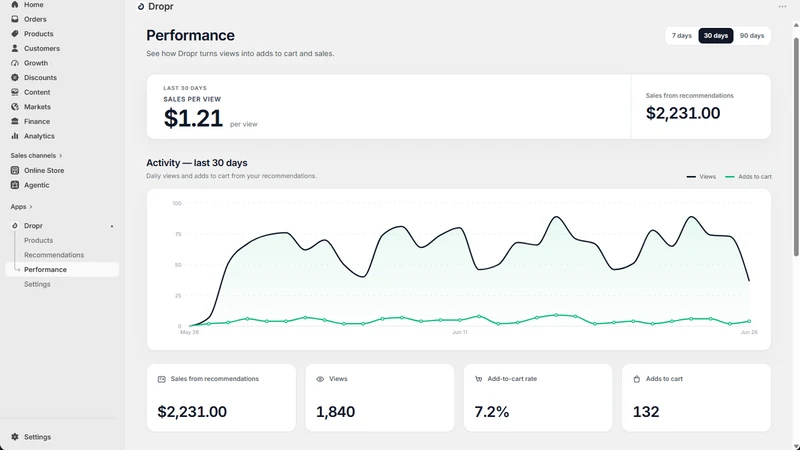Click the Add-to-cart rate cart icon

tap(479, 379)
